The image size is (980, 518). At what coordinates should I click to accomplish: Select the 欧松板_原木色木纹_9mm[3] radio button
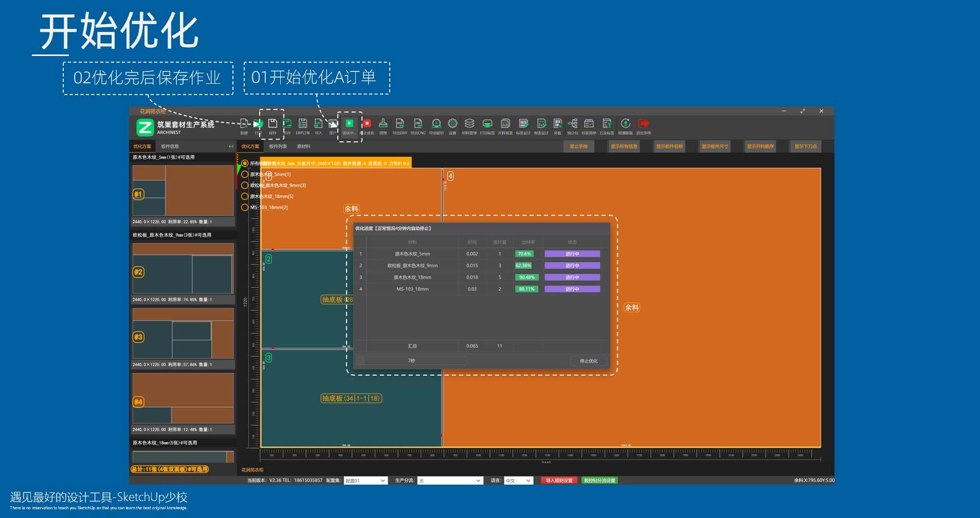[x=245, y=186]
